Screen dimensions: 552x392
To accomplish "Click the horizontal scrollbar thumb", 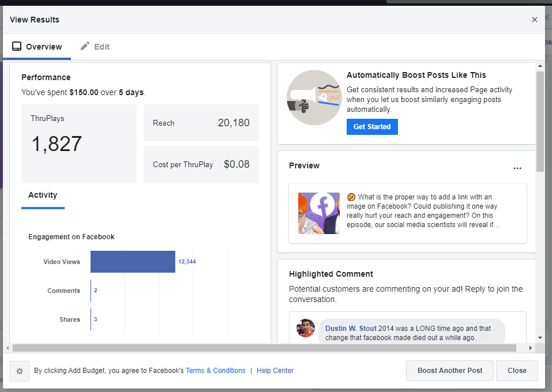I will click(264, 348).
